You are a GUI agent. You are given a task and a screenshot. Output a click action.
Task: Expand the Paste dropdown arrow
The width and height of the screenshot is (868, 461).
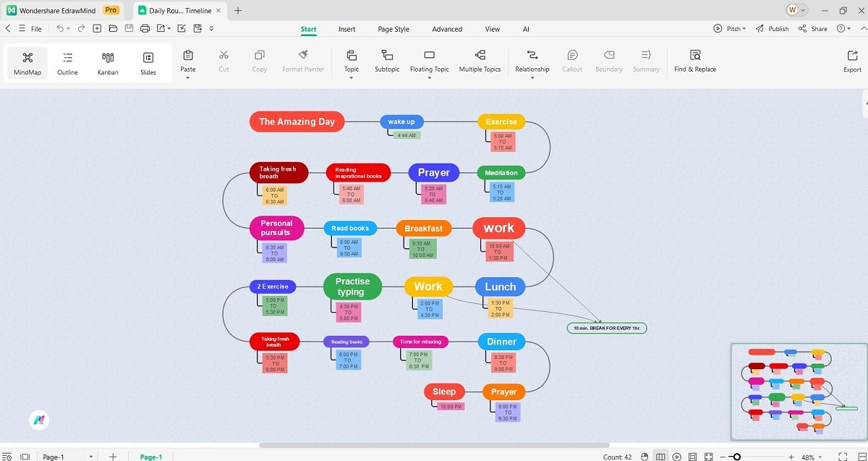[x=188, y=77]
